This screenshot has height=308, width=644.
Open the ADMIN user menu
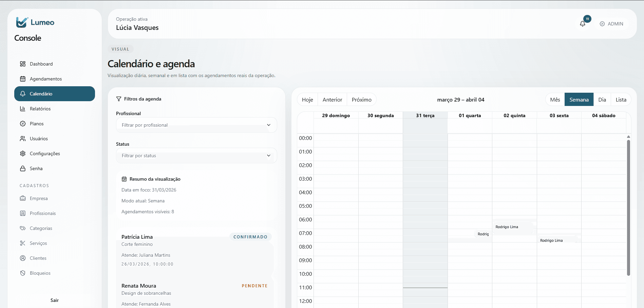point(611,24)
